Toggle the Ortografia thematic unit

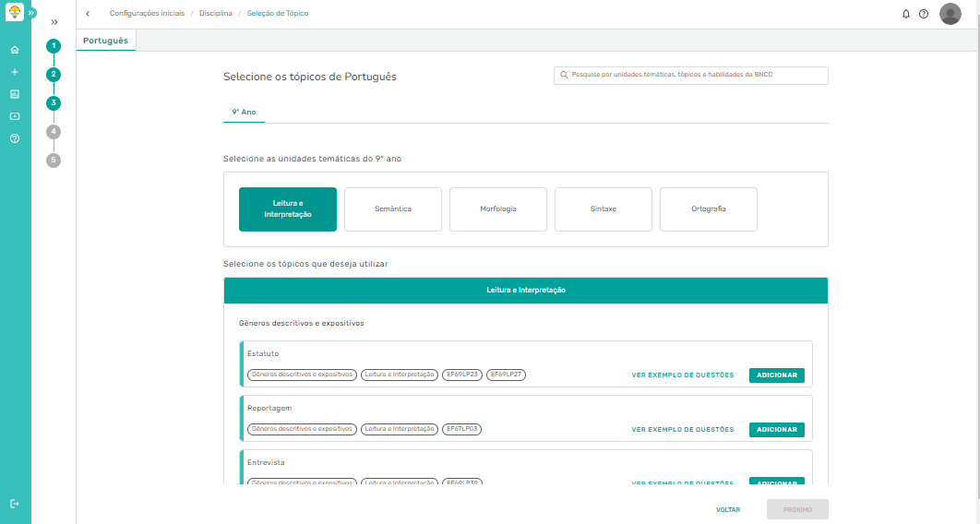(x=709, y=209)
